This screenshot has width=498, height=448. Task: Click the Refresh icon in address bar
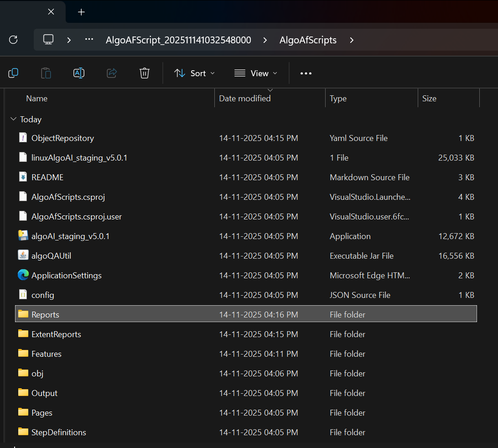(13, 40)
